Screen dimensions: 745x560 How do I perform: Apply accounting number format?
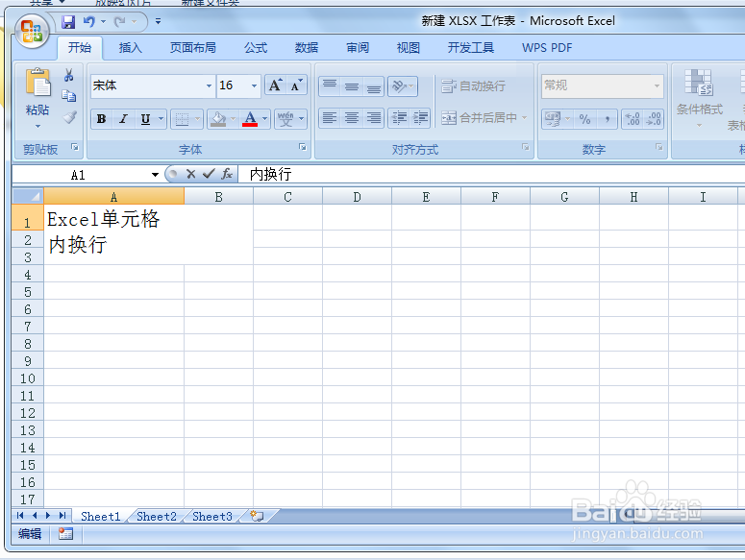(553, 119)
